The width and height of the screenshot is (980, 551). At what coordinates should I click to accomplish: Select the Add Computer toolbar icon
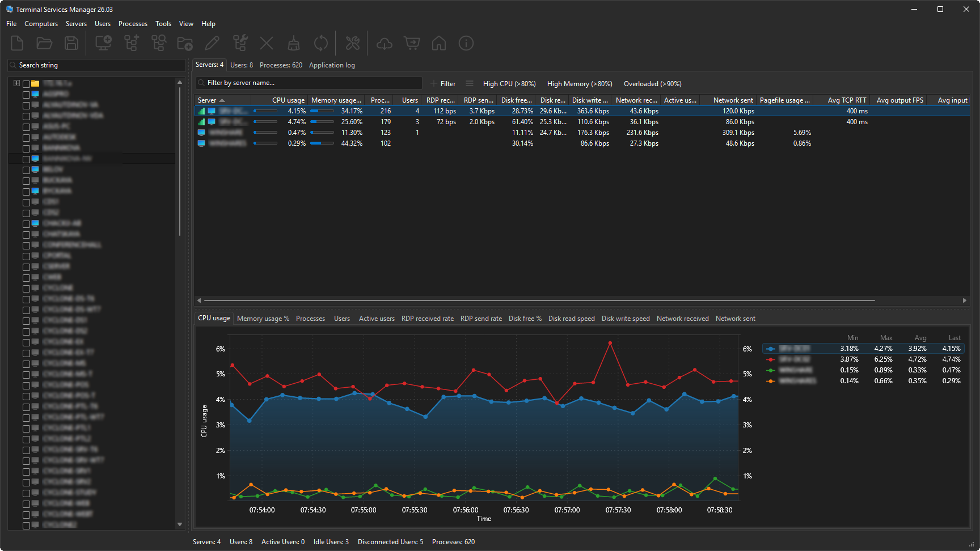(x=103, y=43)
